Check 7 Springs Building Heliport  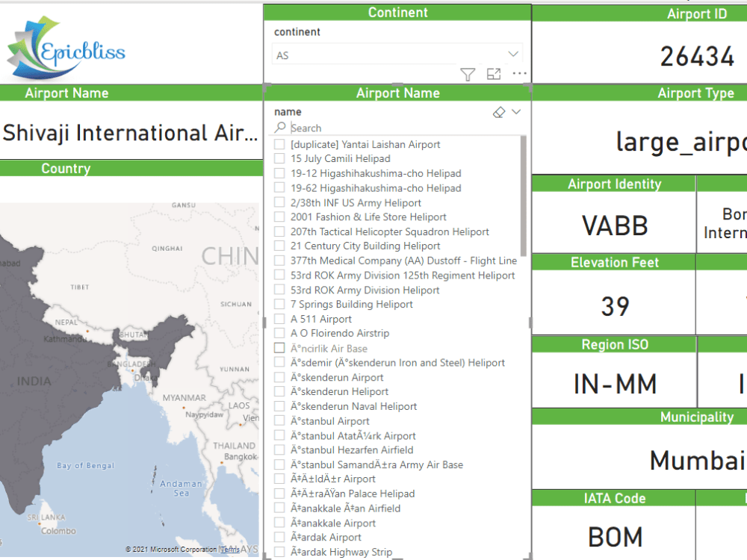pyautogui.click(x=279, y=305)
